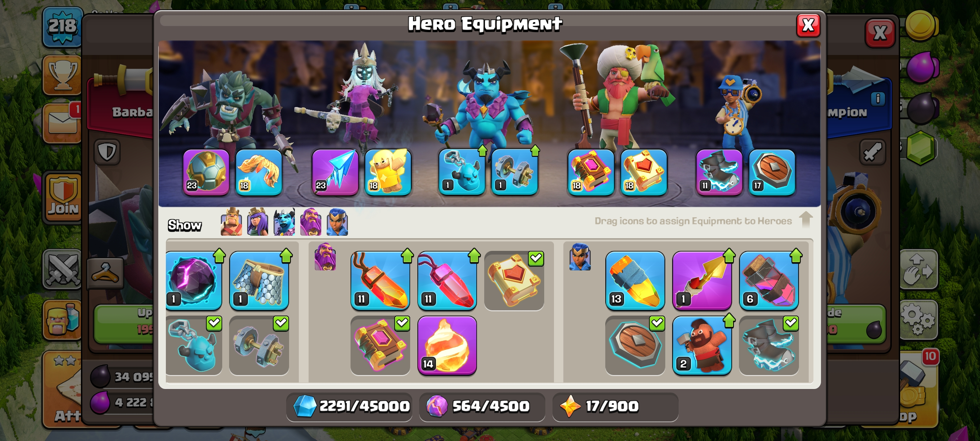This screenshot has height=441, width=980.
Task: Select the Electro Boots in Royal Champion slot
Action: click(719, 172)
